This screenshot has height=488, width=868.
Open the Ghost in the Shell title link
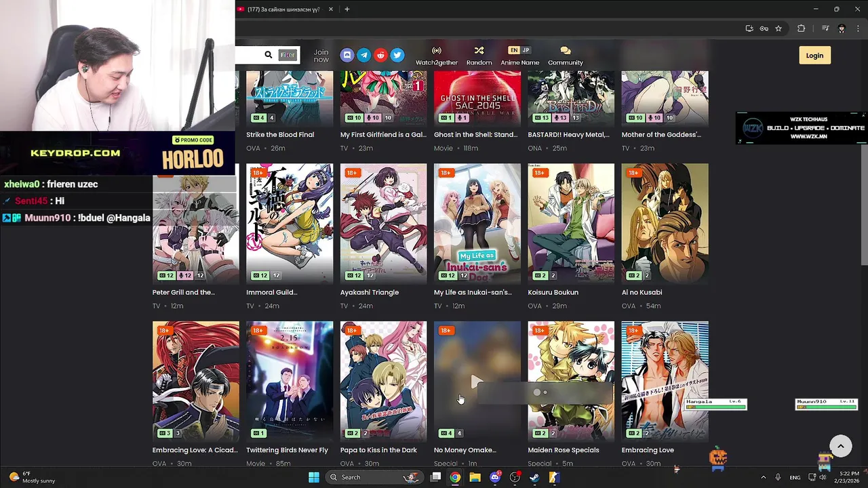point(475,135)
